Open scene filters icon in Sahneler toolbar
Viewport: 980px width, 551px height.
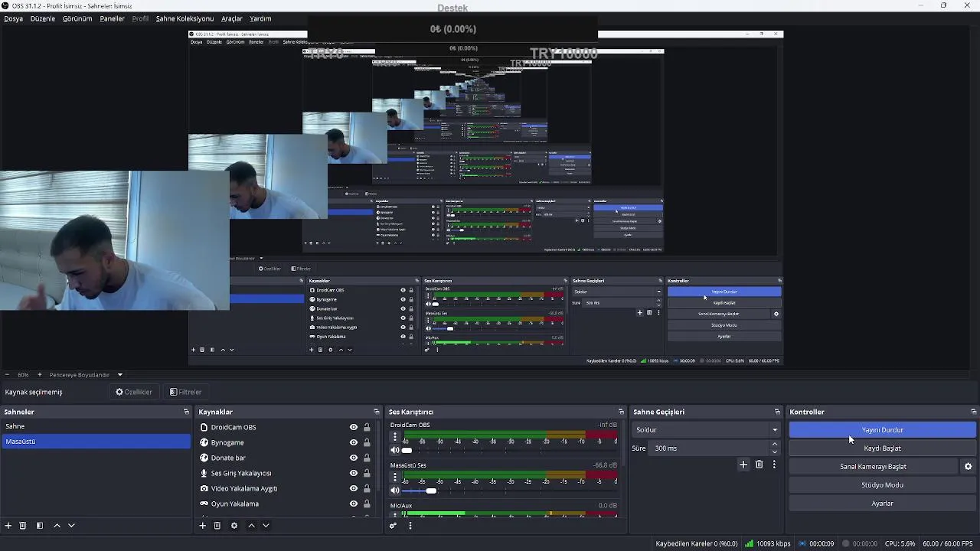40,526
